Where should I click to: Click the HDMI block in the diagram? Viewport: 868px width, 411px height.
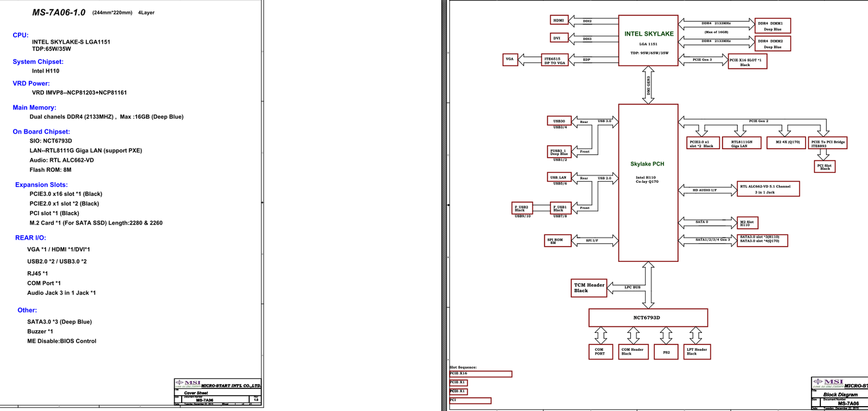(559, 20)
